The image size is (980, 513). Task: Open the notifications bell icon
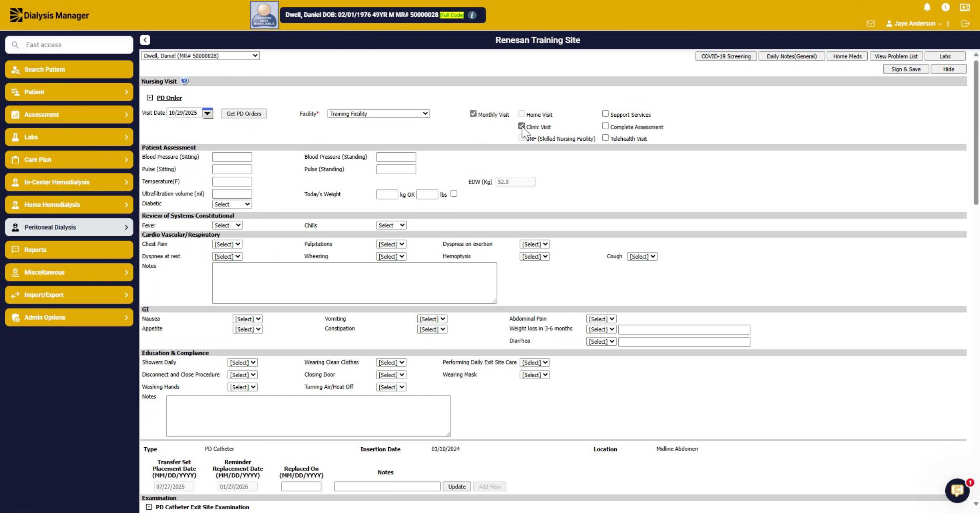tap(927, 7)
